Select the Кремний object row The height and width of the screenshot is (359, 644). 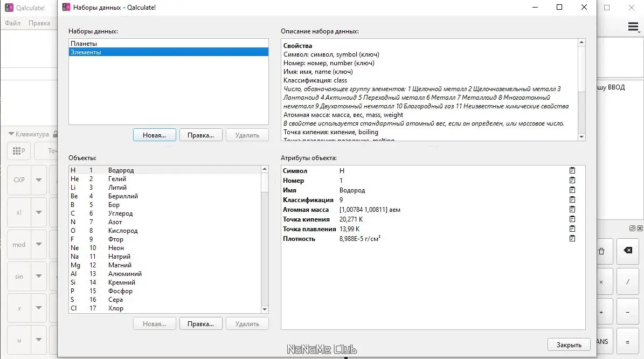(165, 282)
